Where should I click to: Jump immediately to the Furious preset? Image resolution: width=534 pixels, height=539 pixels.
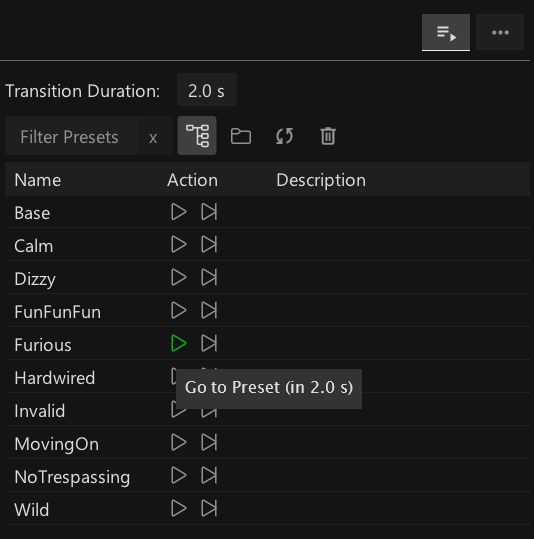(209, 343)
